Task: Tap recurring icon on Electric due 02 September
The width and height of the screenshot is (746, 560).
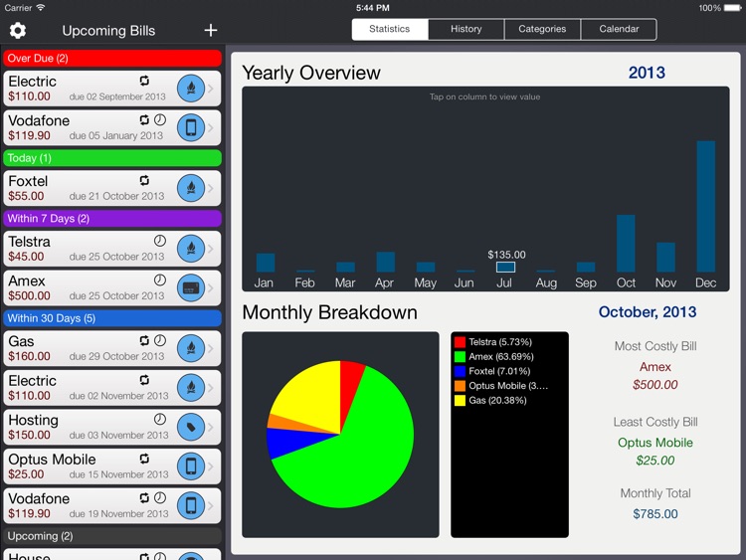Action: [144, 81]
